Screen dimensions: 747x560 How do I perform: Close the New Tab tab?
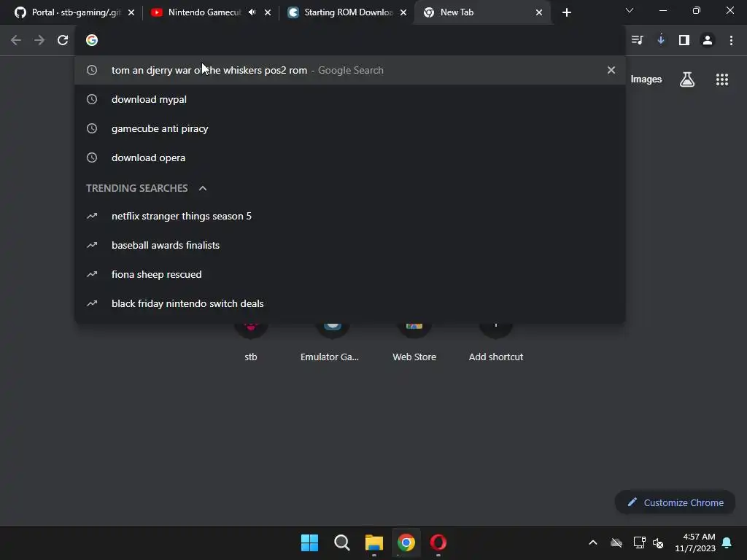click(539, 13)
